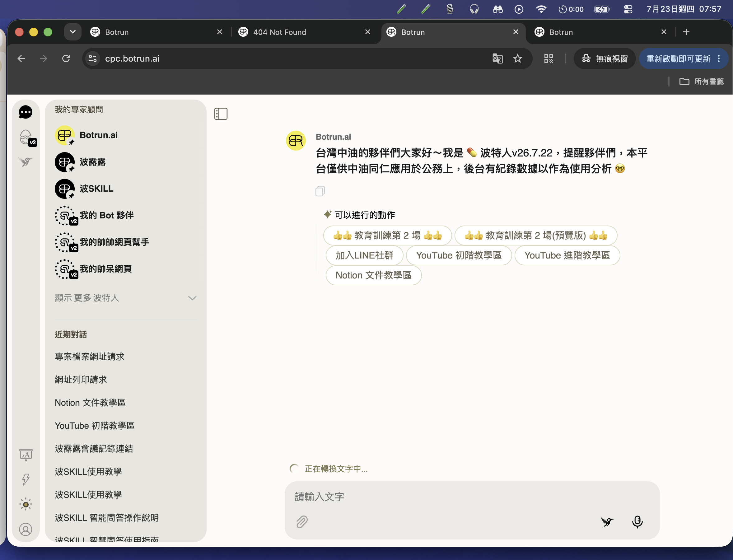
Task: Click the 請輸入文字 message input field
Action: tap(472, 497)
